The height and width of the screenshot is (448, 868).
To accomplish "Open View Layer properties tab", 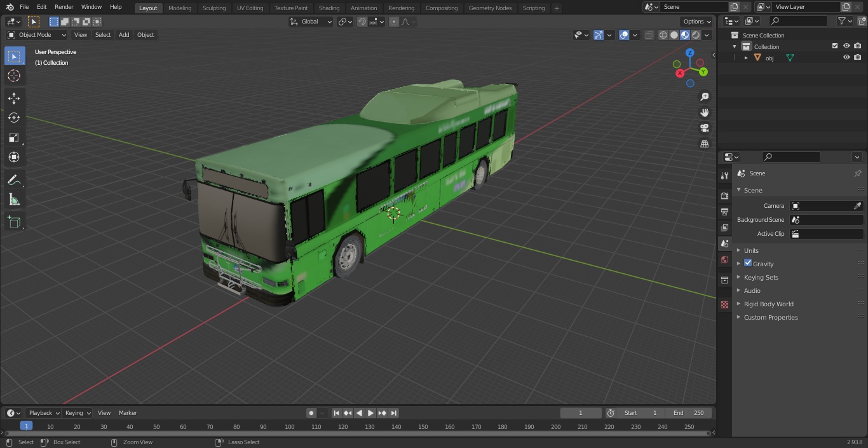I will tap(724, 227).
